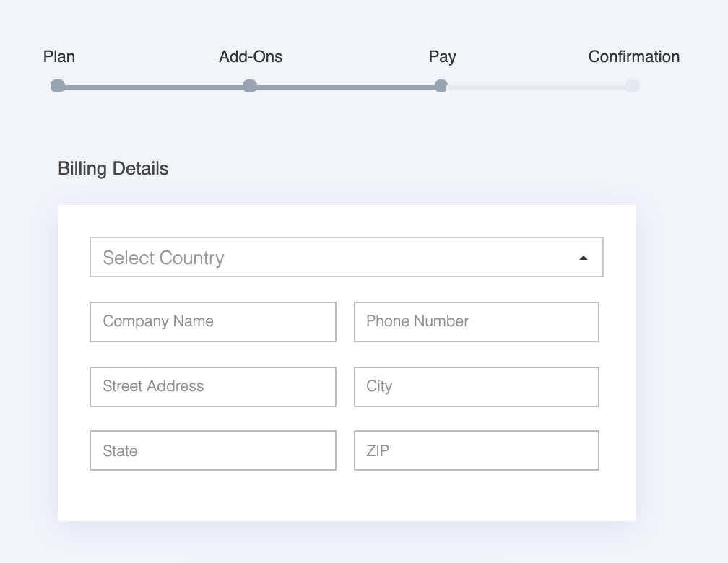
Task: Click the Add-Ons step dot
Action: [250, 87]
